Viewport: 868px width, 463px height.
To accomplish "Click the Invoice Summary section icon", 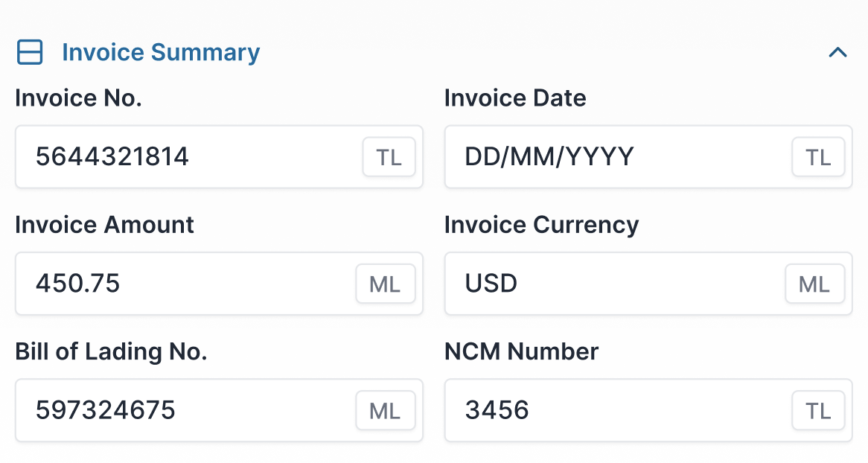I will pyautogui.click(x=30, y=52).
